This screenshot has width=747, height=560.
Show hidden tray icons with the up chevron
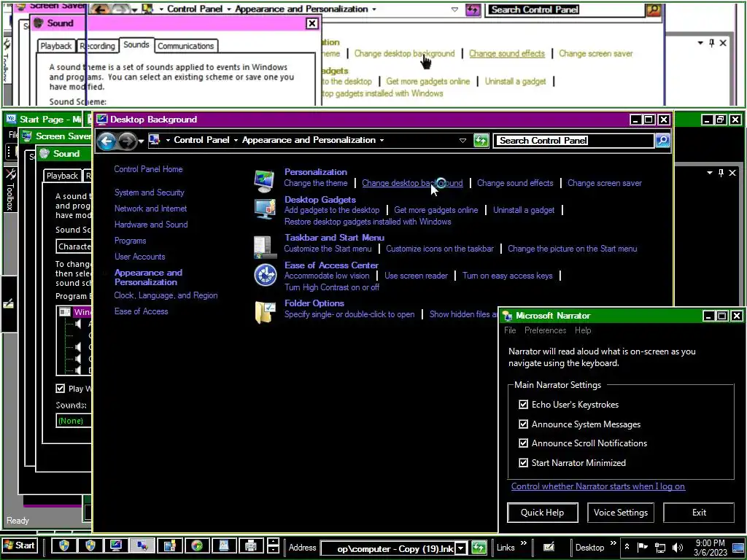pos(627,547)
